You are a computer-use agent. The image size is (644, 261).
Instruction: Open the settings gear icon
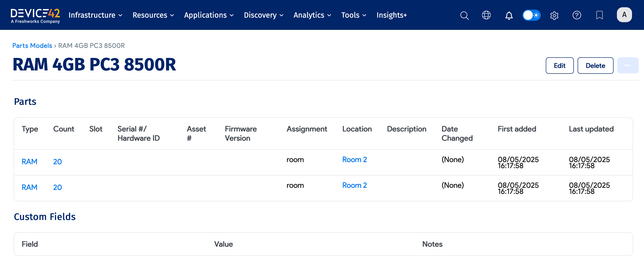click(554, 16)
